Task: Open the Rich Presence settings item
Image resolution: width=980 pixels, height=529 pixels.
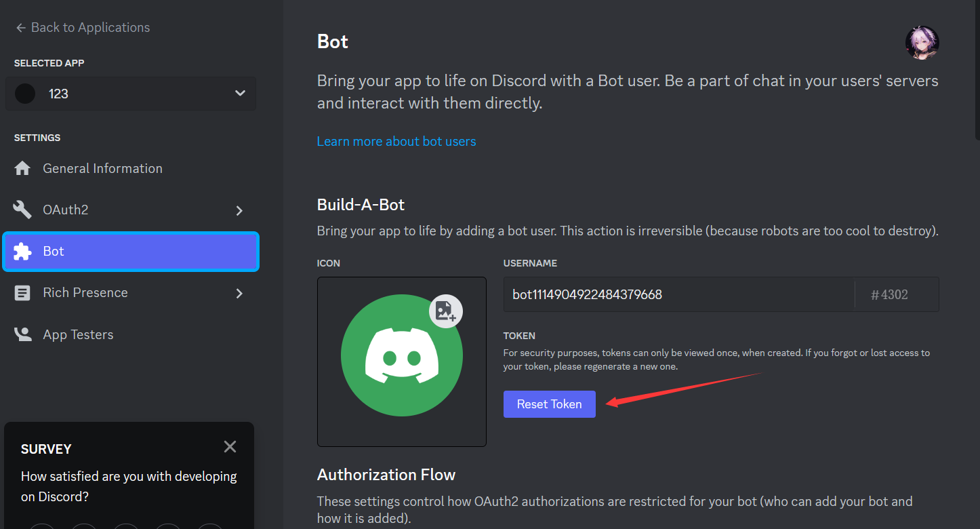Action: 131,293
